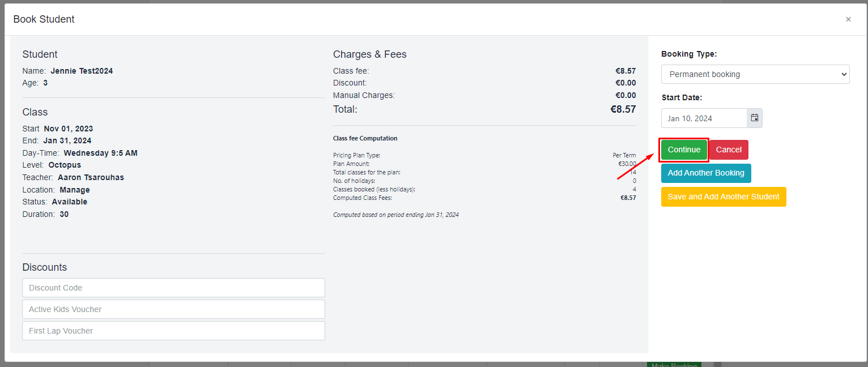This screenshot has width=868, height=367.
Task: Click the student name Jennie Test2024
Action: [x=82, y=71]
